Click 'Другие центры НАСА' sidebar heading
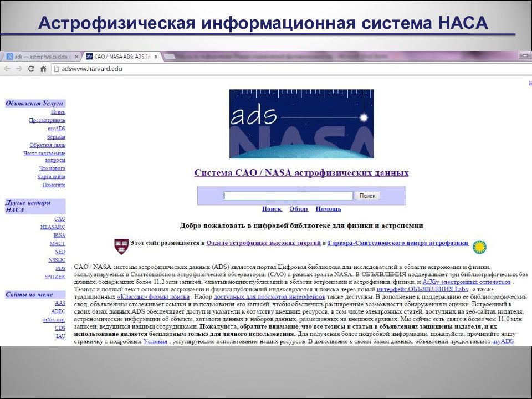This screenshot has height=399, width=532. pyautogui.click(x=34, y=206)
